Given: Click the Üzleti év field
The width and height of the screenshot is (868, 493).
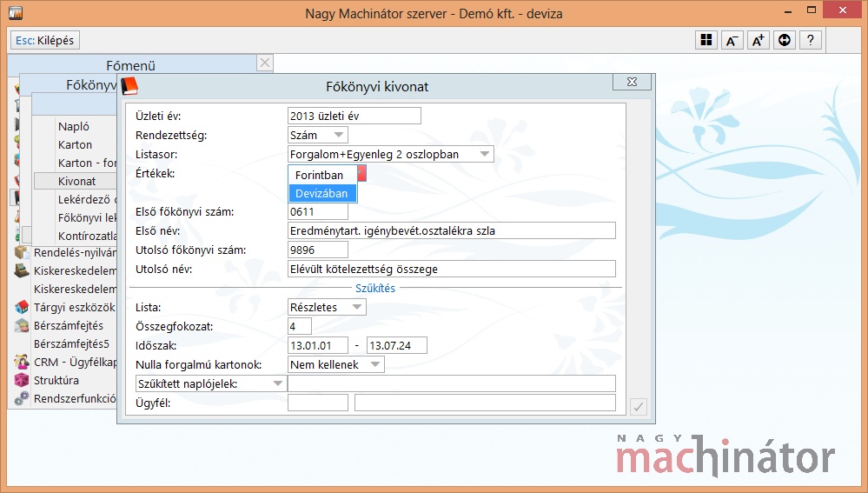Looking at the screenshot, I should [354, 116].
